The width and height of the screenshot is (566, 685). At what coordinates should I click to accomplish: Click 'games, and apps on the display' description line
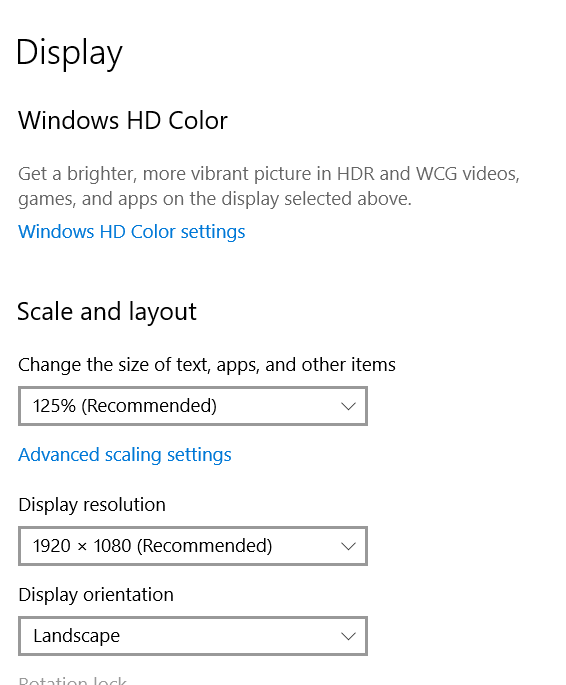pyautogui.click(x=148, y=199)
